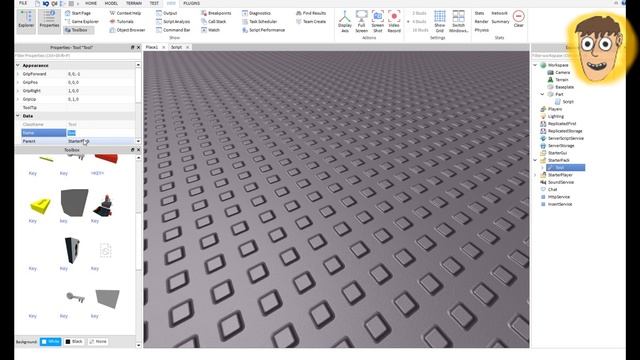
Task: Show the Output window
Action: coord(167,13)
